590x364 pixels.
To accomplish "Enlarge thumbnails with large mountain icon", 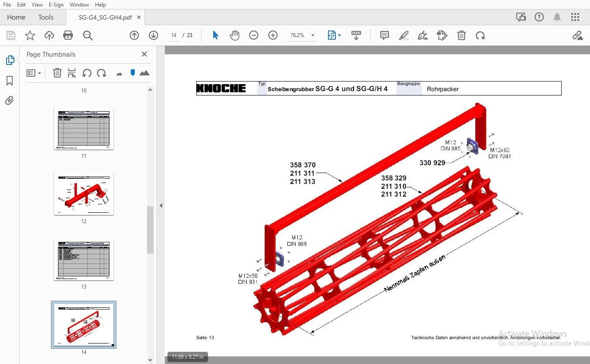I will [144, 73].
